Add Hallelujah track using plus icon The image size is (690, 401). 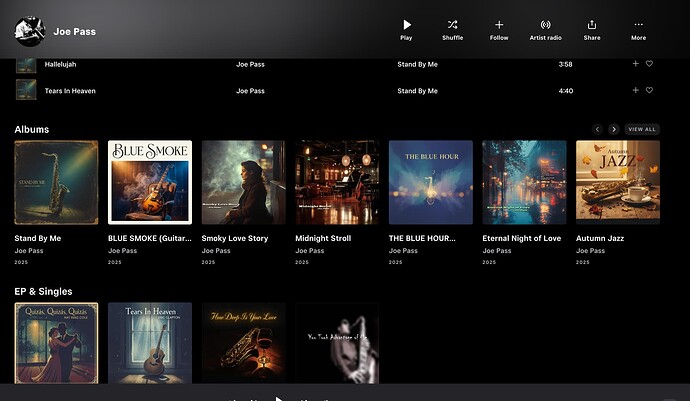coord(635,64)
